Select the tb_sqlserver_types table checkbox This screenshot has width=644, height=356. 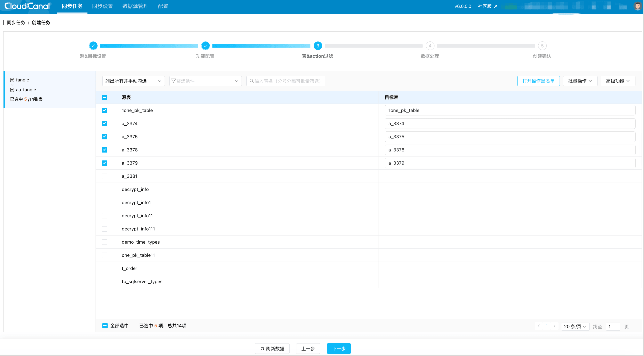(104, 282)
